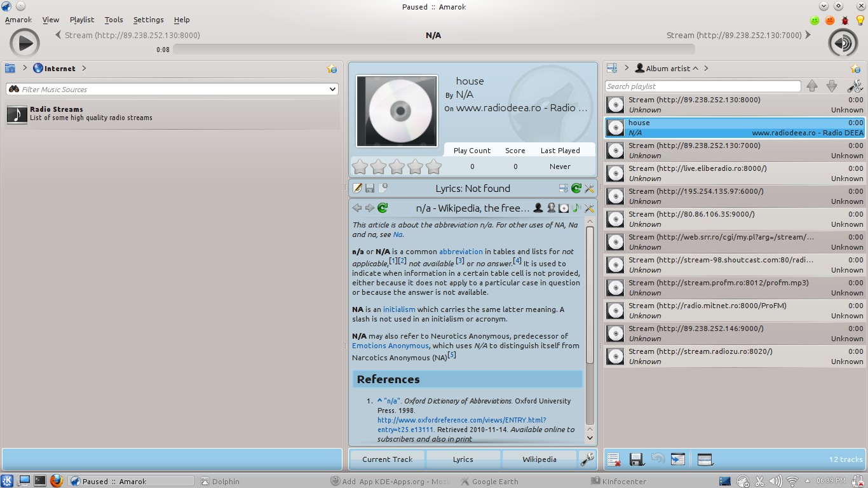Open the View menu
Image resolution: width=868 pixels, height=488 pixels.
(x=51, y=20)
